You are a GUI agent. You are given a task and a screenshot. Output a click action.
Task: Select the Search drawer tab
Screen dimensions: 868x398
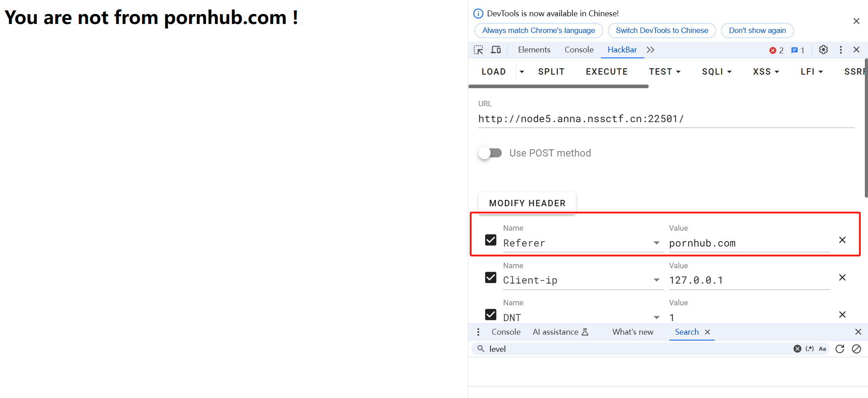point(687,332)
